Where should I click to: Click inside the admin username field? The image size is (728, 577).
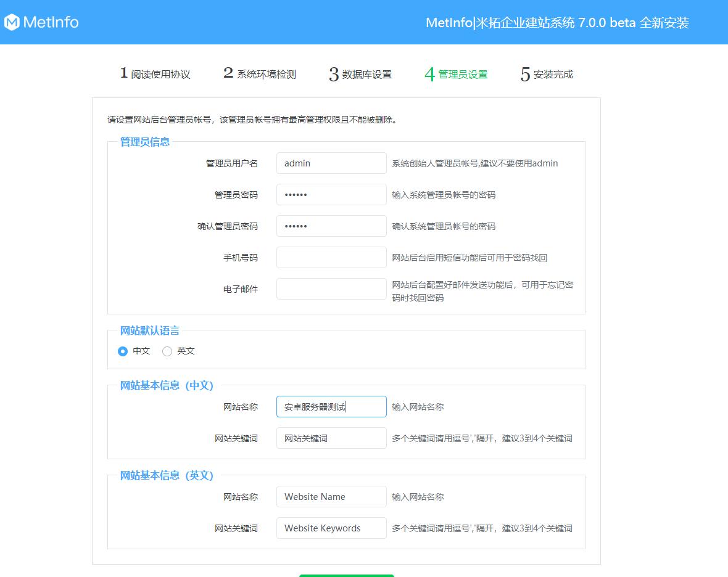coord(331,163)
